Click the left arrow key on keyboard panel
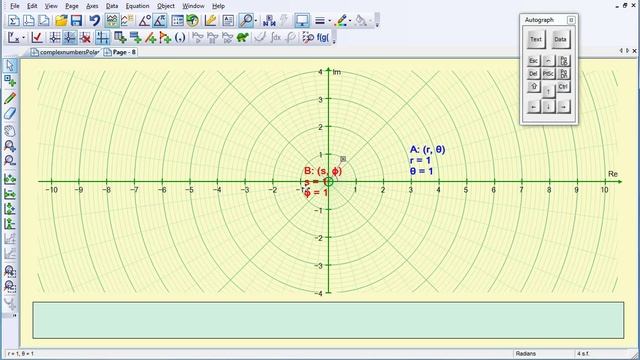640x360 pixels. 533,107
